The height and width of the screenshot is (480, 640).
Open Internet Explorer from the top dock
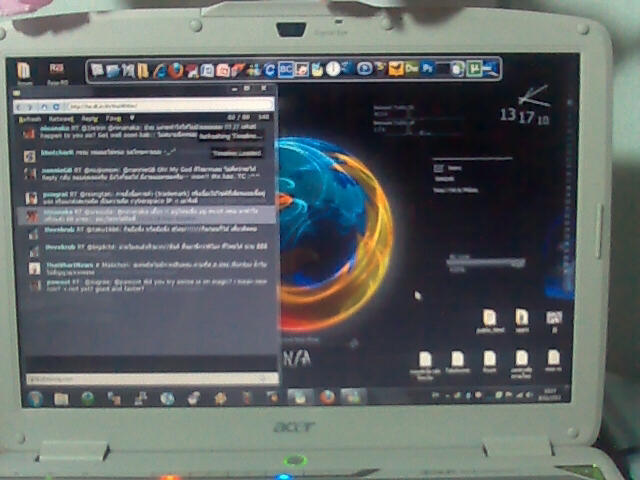(160, 71)
